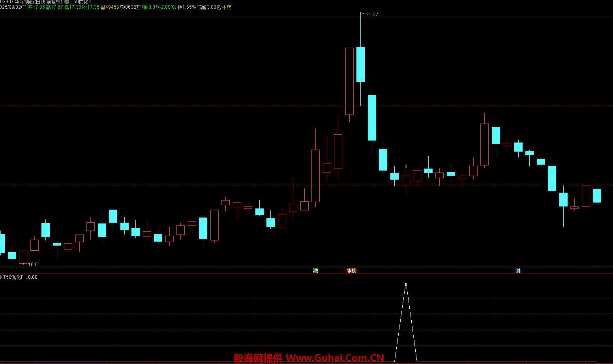
Task: Click the float shares 流通3.00亿 value
Action: [x=209, y=7]
